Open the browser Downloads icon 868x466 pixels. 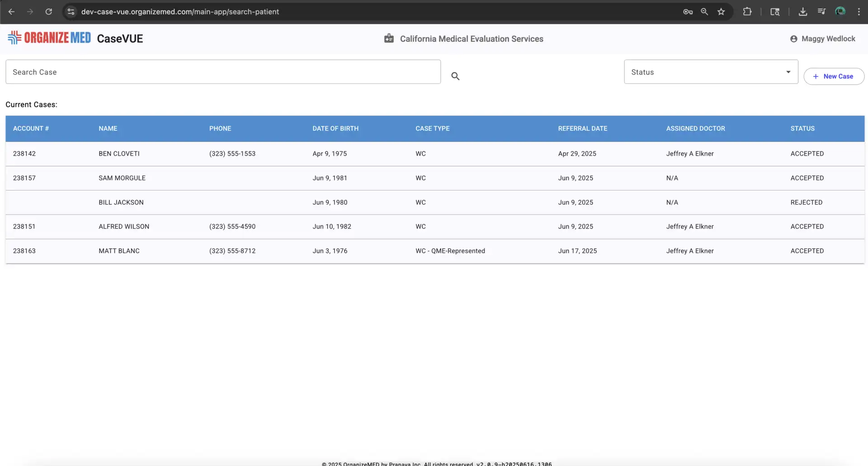803,12
